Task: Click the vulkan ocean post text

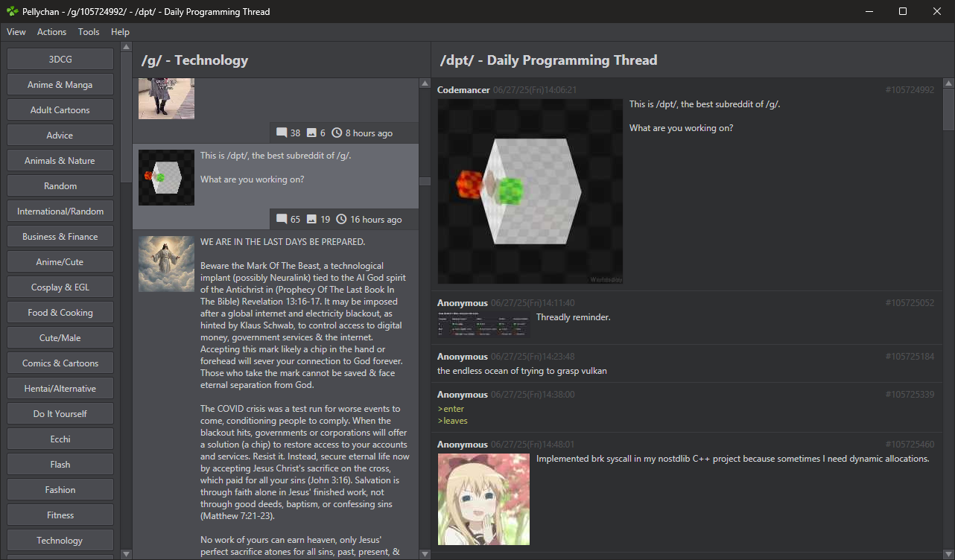Action: [x=522, y=371]
